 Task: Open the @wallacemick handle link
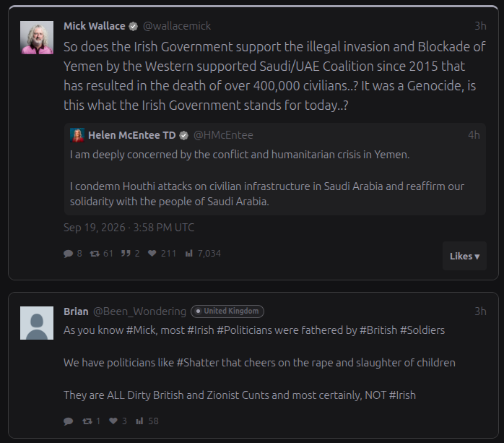point(177,26)
